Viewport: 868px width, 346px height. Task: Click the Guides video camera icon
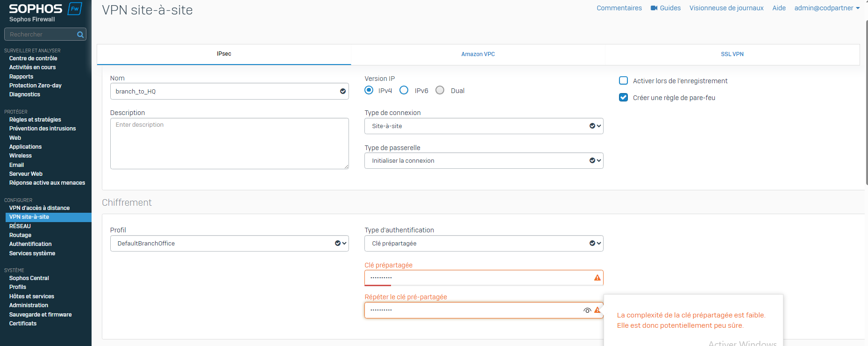[x=654, y=8]
